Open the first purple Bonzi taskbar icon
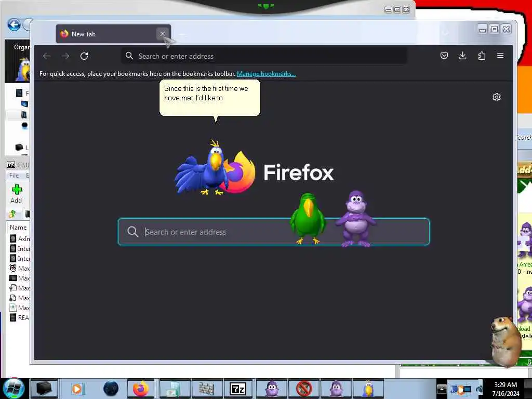This screenshot has width=532, height=399. (272, 389)
